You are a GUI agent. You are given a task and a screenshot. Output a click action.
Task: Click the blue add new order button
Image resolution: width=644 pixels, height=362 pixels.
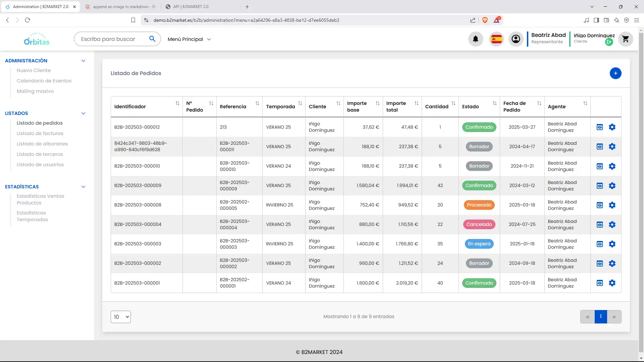coord(615,73)
